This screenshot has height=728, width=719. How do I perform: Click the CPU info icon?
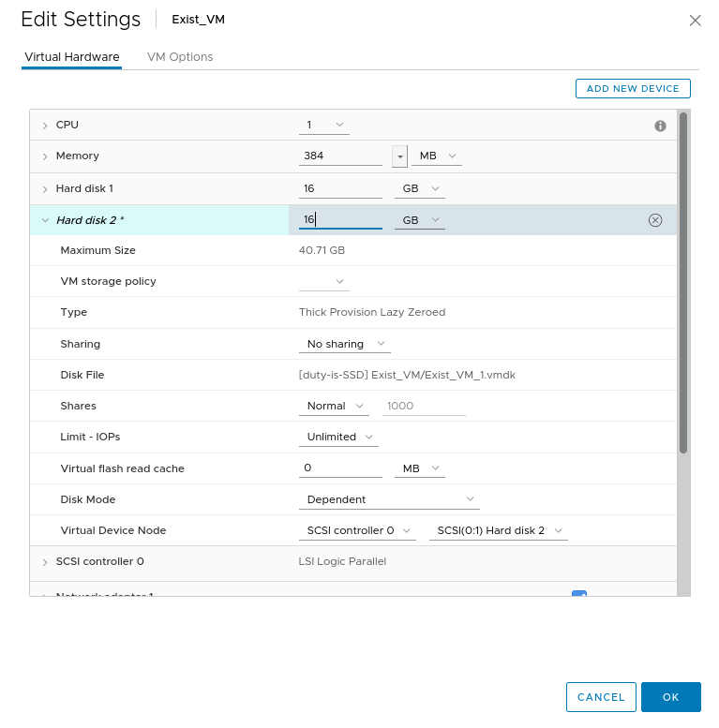[660, 126]
